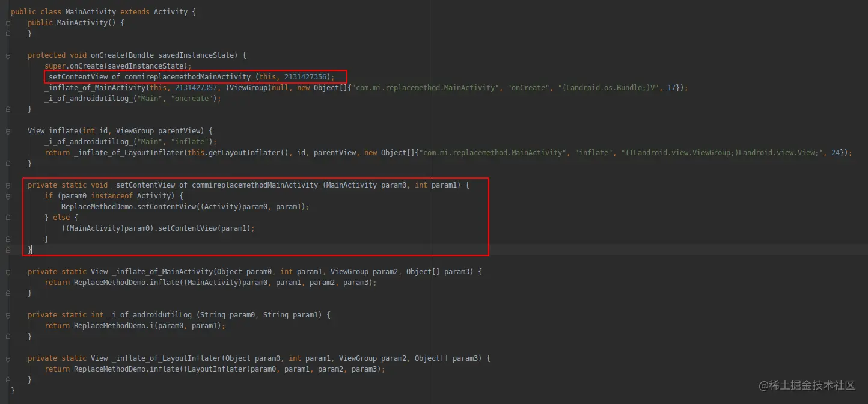Click fold end marker closing _inflate_of_LayoutInflater method
Image resolution: width=868 pixels, height=404 pixels.
point(8,380)
